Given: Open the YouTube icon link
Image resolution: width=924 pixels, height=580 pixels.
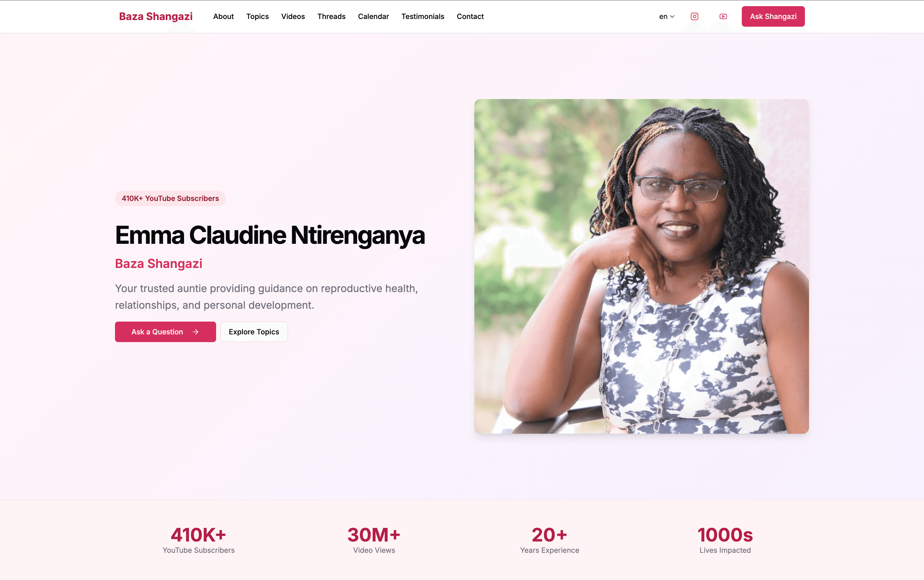Looking at the screenshot, I should click(723, 16).
